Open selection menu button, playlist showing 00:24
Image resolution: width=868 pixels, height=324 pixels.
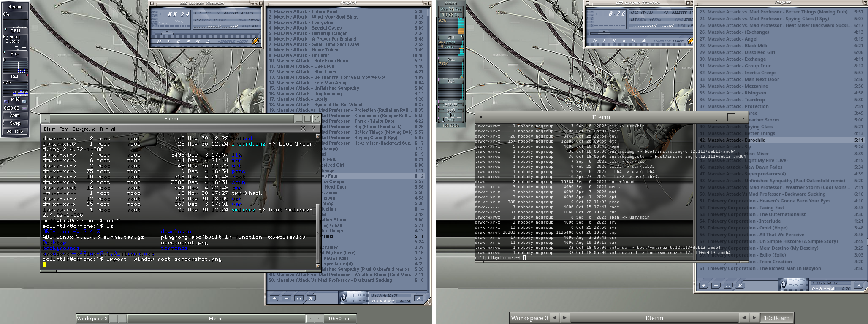click(299, 298)
